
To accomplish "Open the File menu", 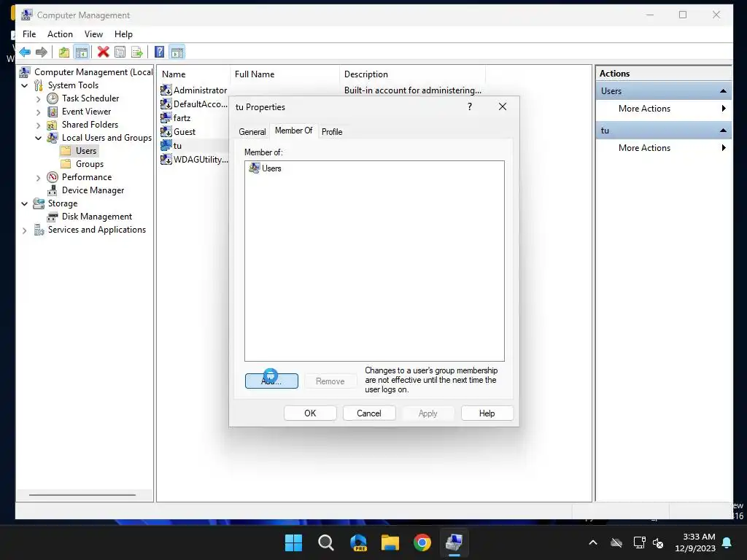I will click(x=29, y=34).
